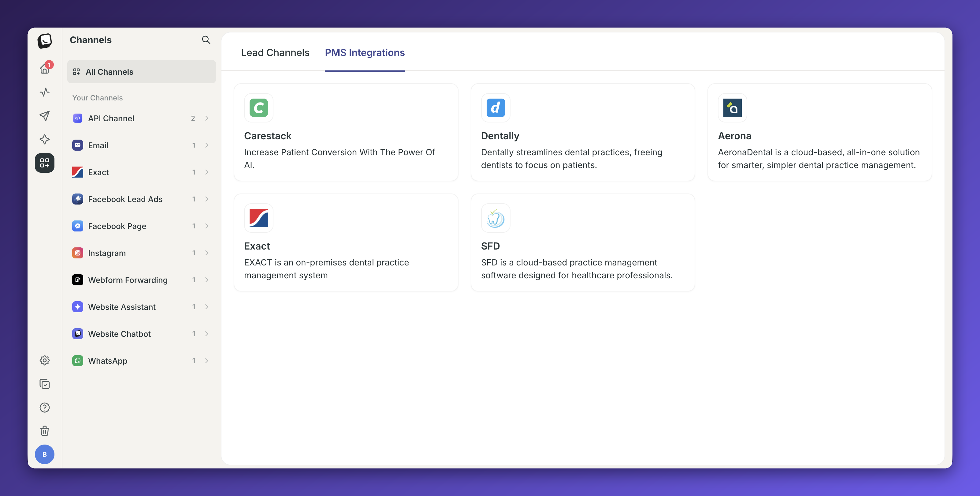Expand the API Channel row chevron

pos(206,118)
